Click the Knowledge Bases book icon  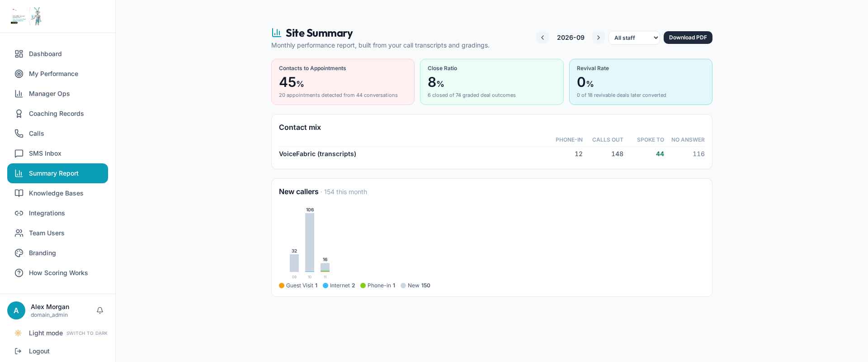pos(19,193)
